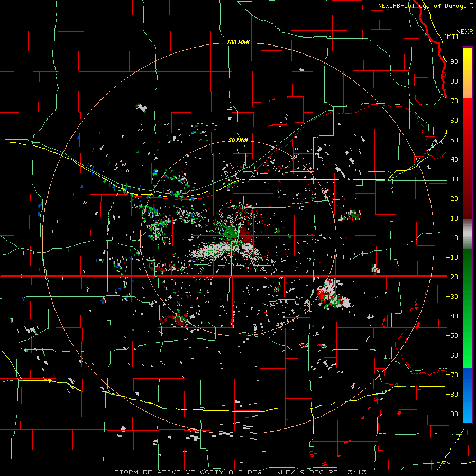This screenshot has width=476, height=476.
Task: Select the -10 value on velocity scale
Action: click(452, 258)
